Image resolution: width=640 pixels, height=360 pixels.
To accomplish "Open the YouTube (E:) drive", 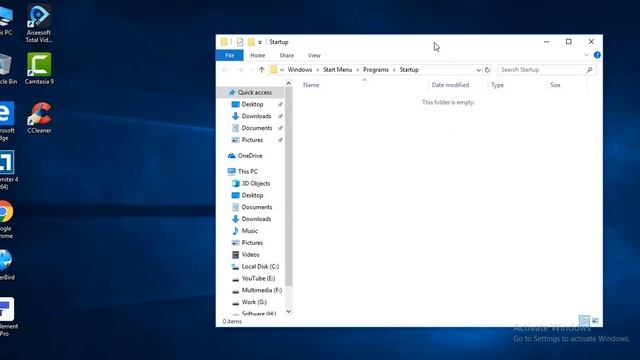I will [x=258, y=278].
